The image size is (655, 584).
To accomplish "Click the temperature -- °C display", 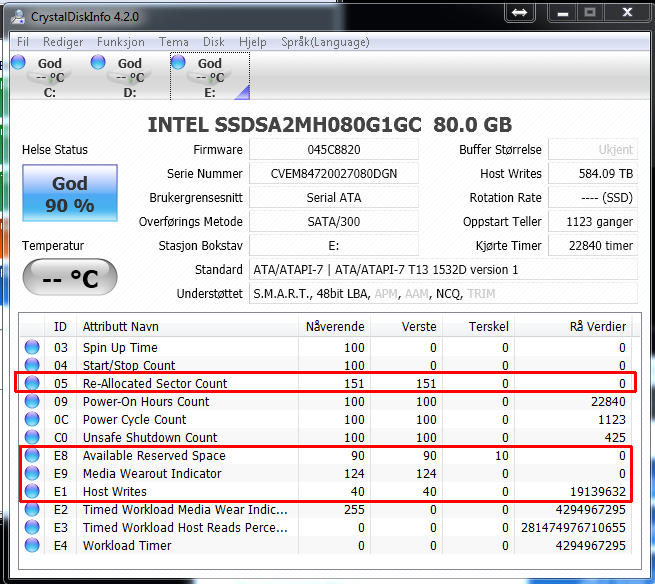I will point(70,277).
